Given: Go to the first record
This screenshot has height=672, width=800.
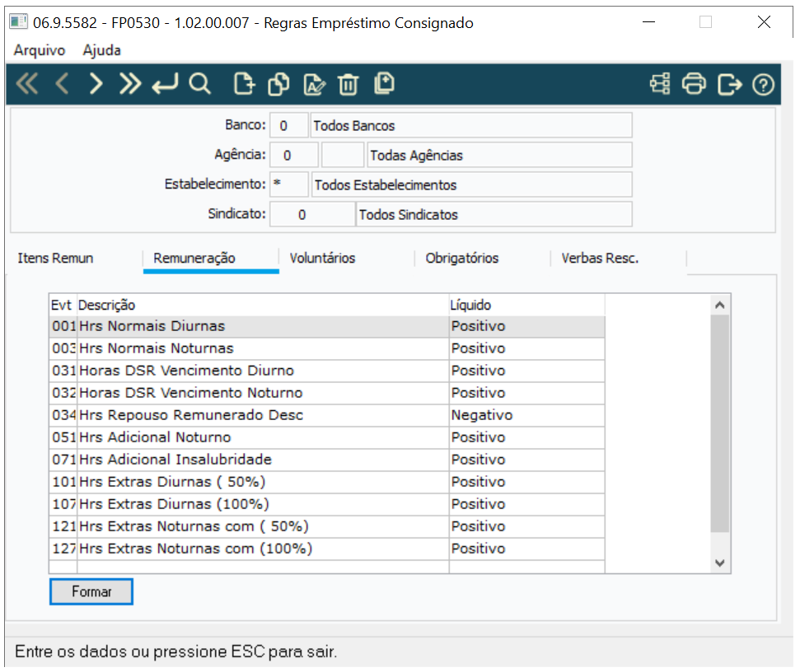Looking at the screenshot, I should click(x=27, y=84).
